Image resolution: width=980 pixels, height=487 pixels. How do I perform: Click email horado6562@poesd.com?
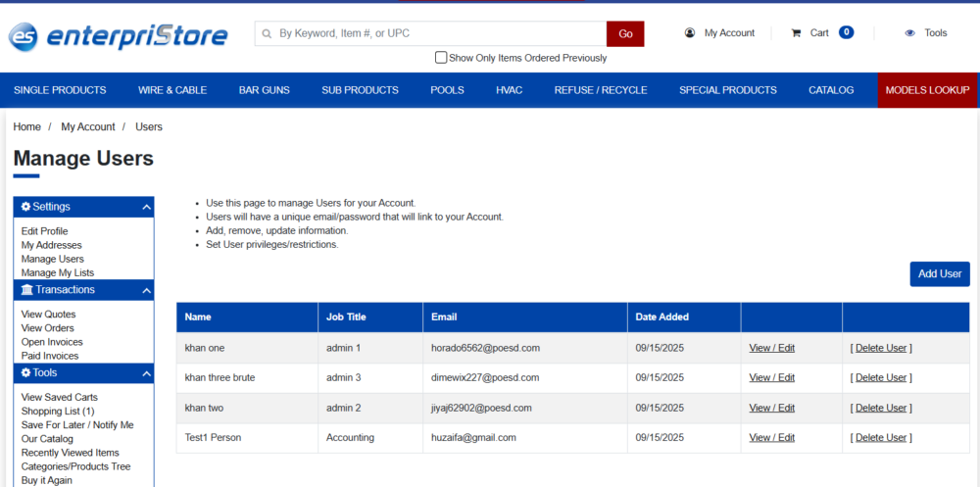(486, 348)
